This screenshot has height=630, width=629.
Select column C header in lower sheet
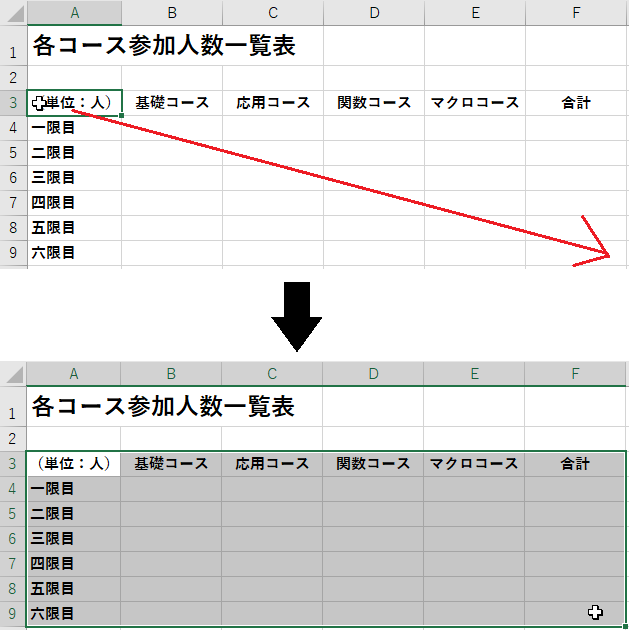272,374
